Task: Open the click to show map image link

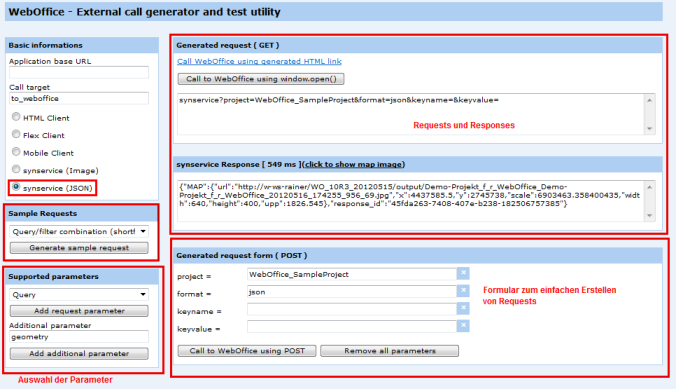Action: pyautogui.click(x=354, y=164)
